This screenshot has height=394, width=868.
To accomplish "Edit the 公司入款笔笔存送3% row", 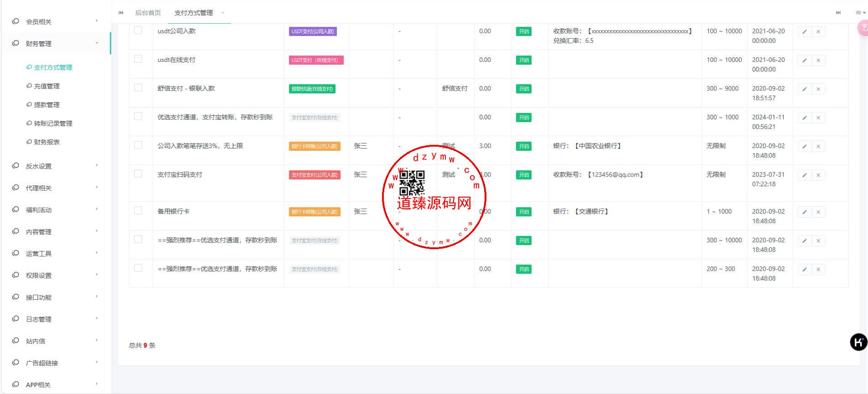I will pos(805,147).
